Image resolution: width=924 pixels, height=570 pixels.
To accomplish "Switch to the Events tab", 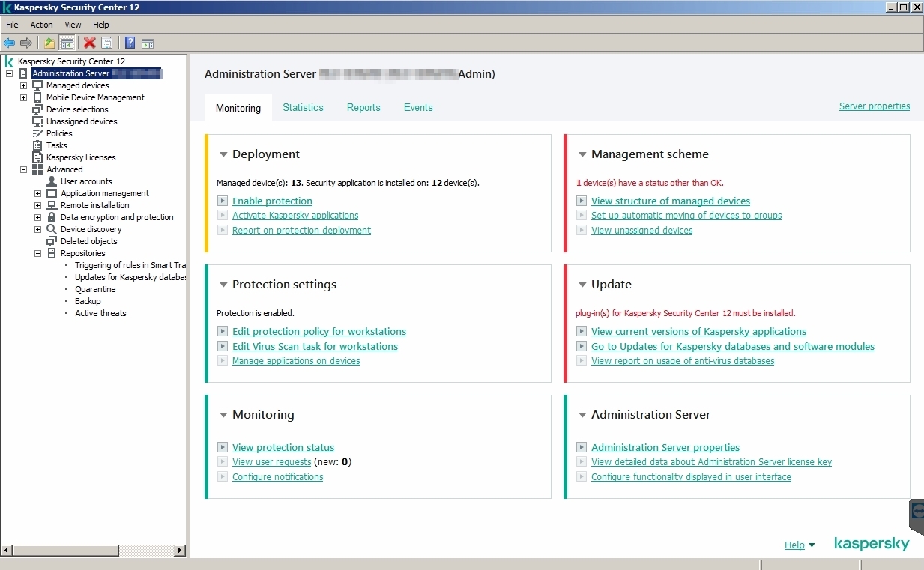I will [x=418, y=107].
